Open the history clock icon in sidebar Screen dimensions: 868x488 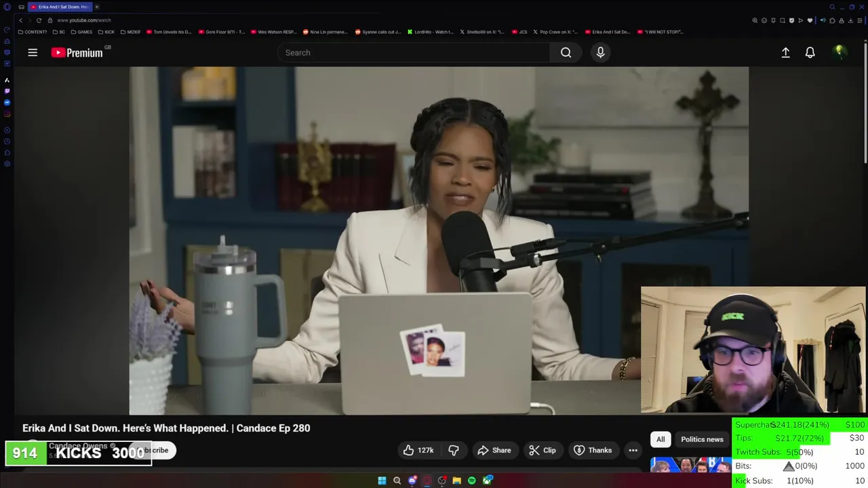[7, 141]
